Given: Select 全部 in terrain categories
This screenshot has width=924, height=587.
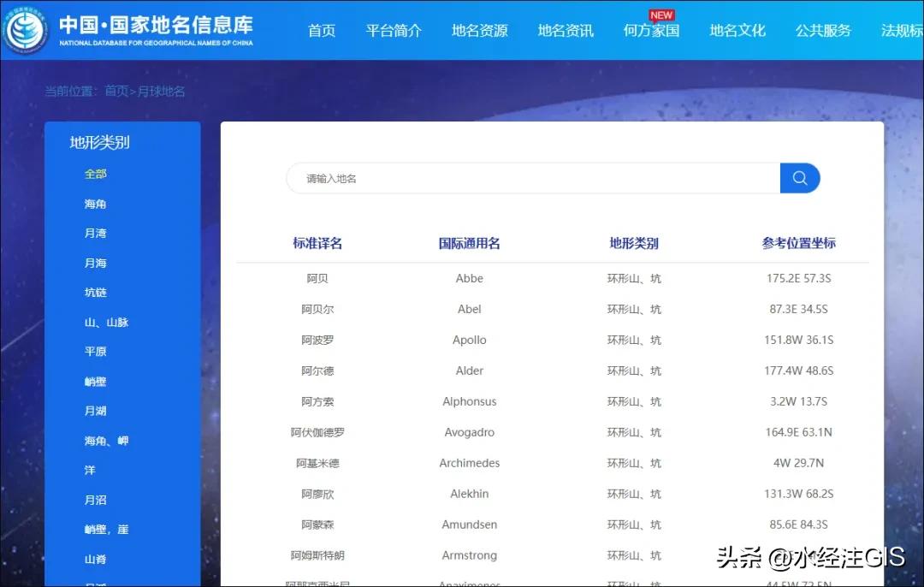Looking at the screenshot, I should pos(96,174).
